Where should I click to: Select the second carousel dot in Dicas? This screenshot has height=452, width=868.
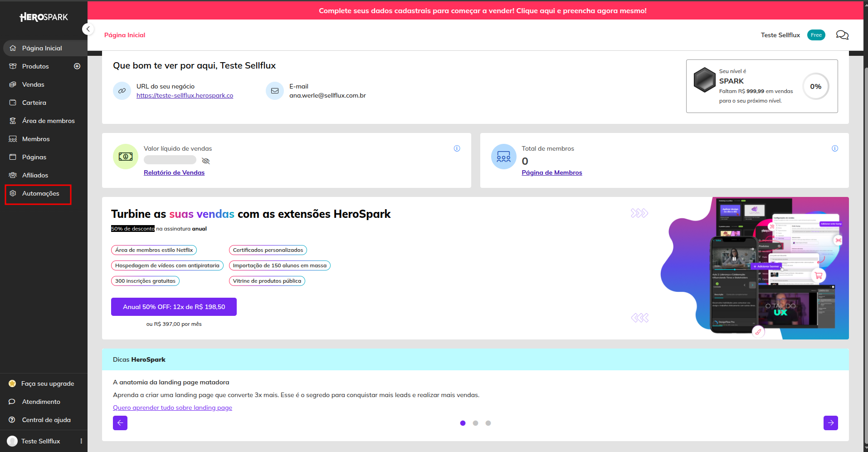(x=475, y=423)
